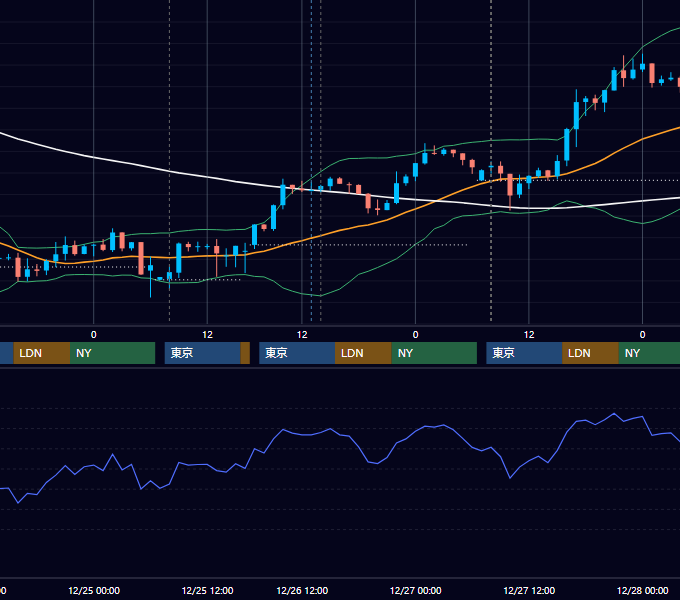Screen dimensions: 680x600
Task: Select the NY session block spanning 12/28 00:00
Action: (x=649, y=353)
